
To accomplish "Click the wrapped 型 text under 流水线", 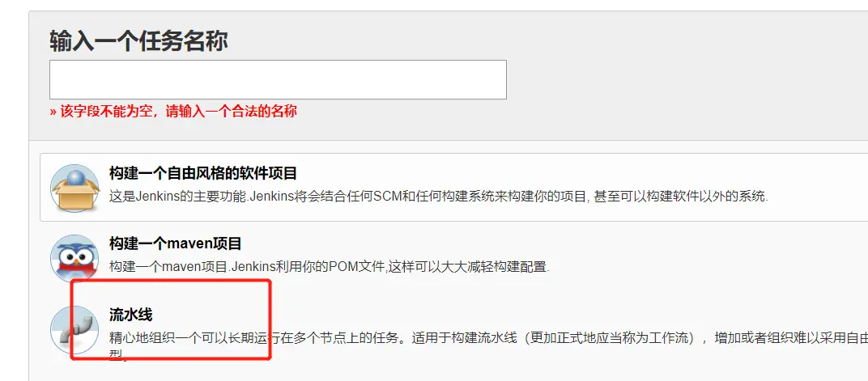I will pyautogui.click(x=115, y=354).
